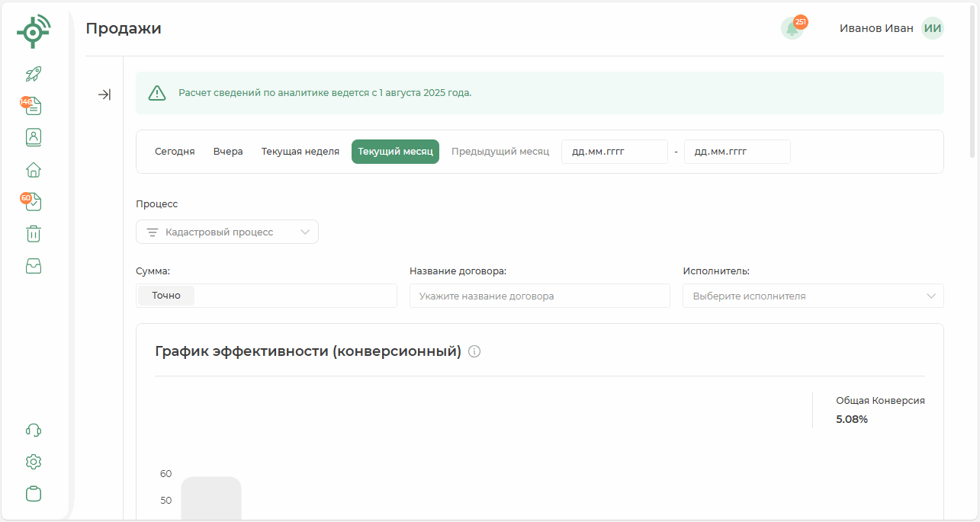Open the Точно sum mode selector

(x=166, y=296)
